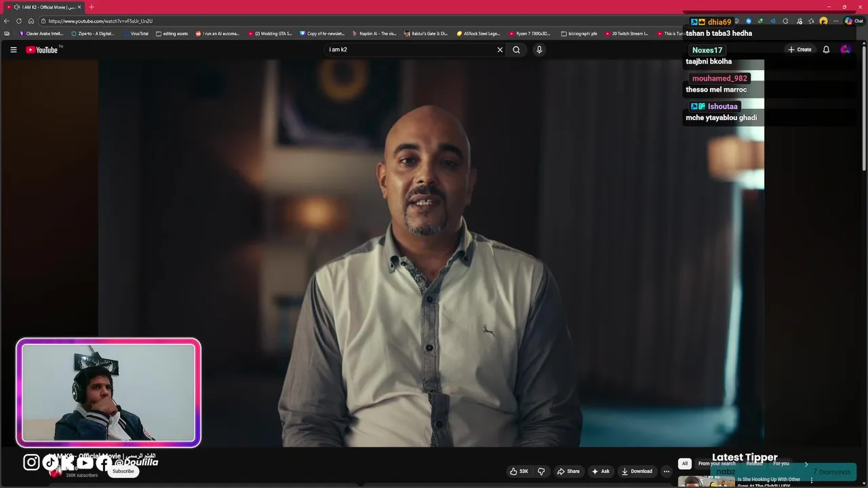Open the Napkin AI bookmark
Image resolution: width=868 pixels, height=488 pixels.
point(374,33)
